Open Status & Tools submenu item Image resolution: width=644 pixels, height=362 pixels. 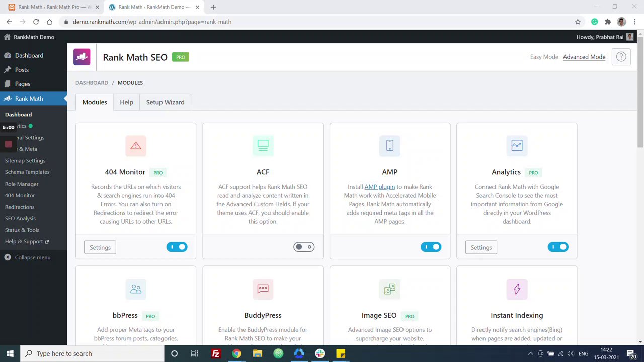click(x=22, y=230)
